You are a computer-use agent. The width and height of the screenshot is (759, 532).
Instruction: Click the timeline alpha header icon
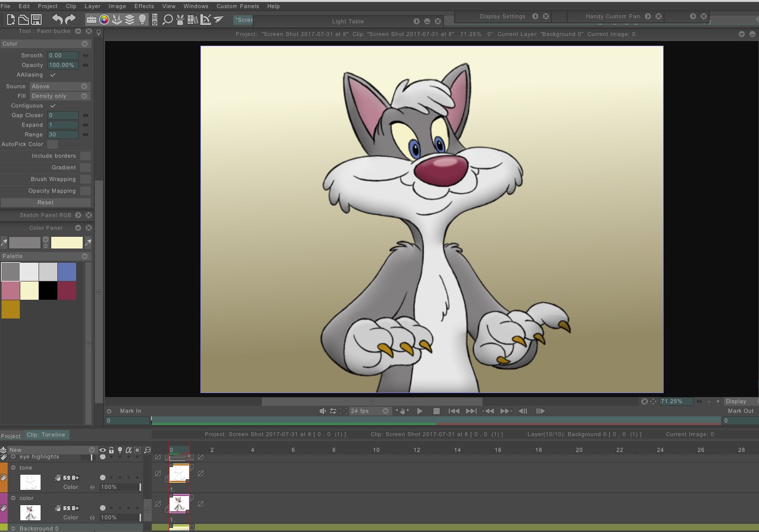(128, 450)
